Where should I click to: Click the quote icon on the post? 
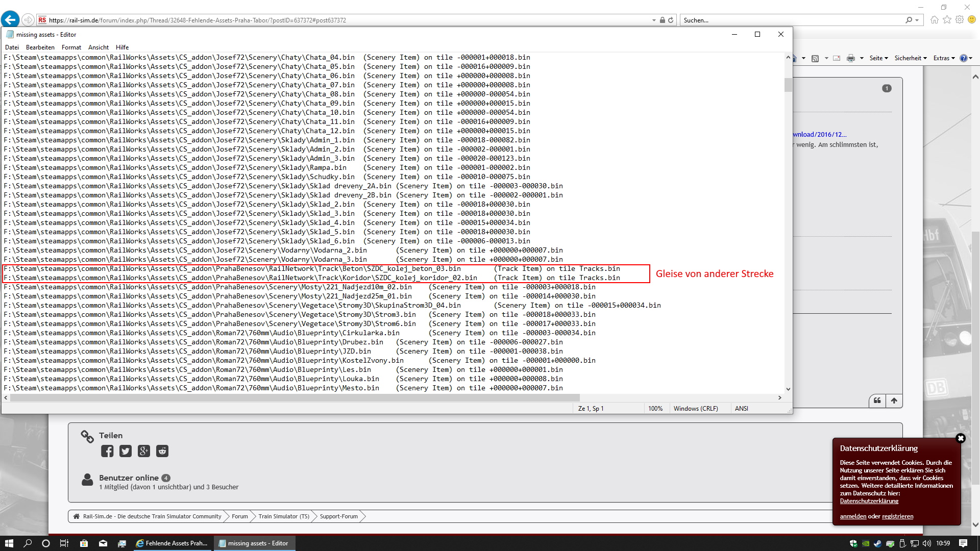point(877,400)
